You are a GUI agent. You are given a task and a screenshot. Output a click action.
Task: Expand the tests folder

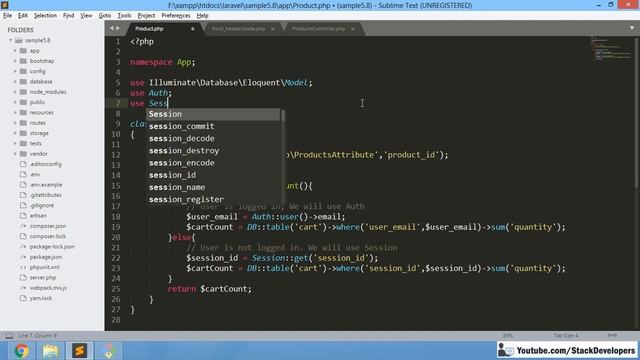click(x=15, y=143)
